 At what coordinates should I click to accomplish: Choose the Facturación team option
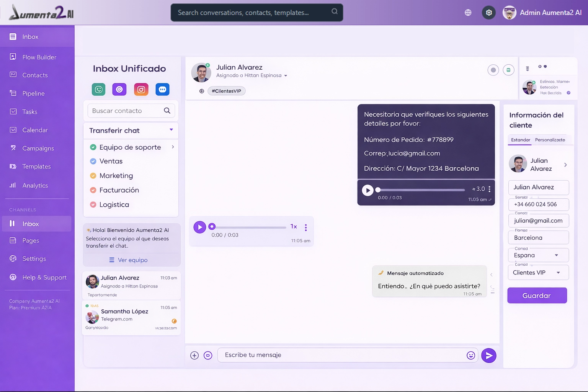119,190
